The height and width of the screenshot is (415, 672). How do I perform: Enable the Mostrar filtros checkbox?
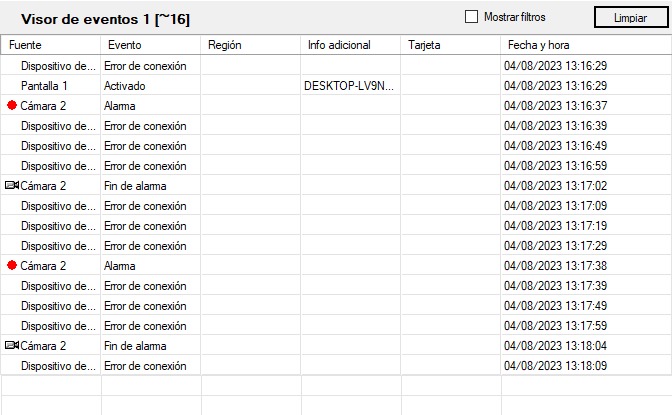click(473, 17)
